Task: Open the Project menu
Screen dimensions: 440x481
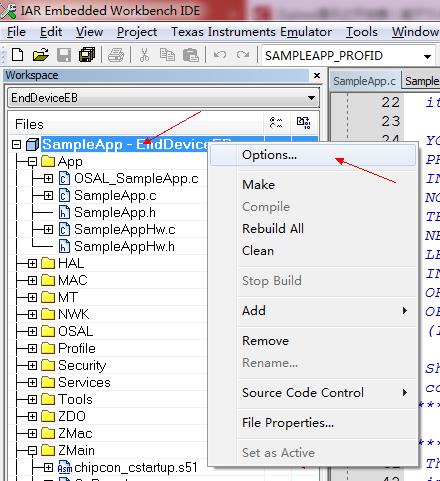Action: pos(137,32)
